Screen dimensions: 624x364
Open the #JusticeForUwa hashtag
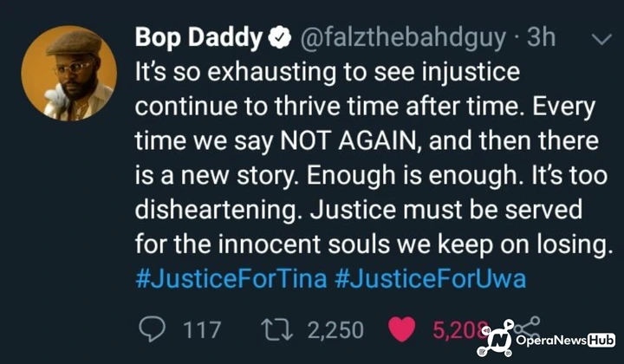click(431, 278)
